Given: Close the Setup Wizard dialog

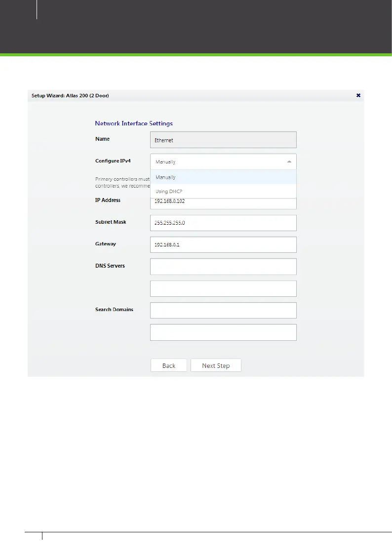Looking at the screenshot, I should pyautogui.click(x=358, y=95).
